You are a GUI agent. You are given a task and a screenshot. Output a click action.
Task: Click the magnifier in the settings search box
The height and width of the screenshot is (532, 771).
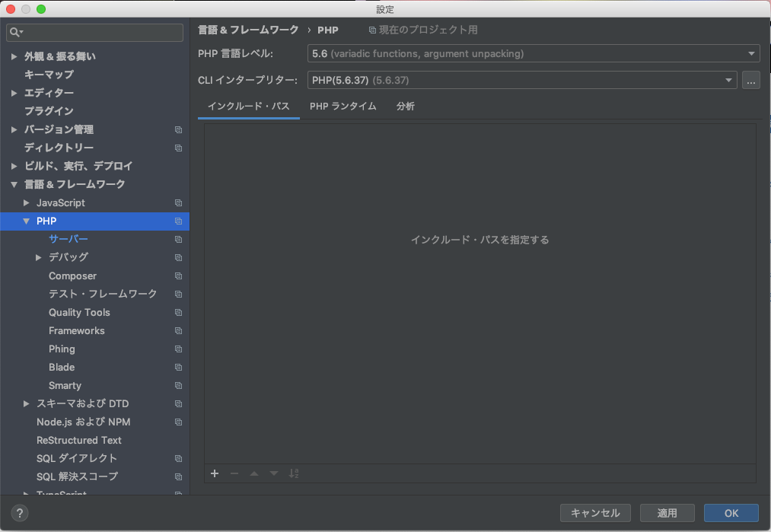click(14, 32)
